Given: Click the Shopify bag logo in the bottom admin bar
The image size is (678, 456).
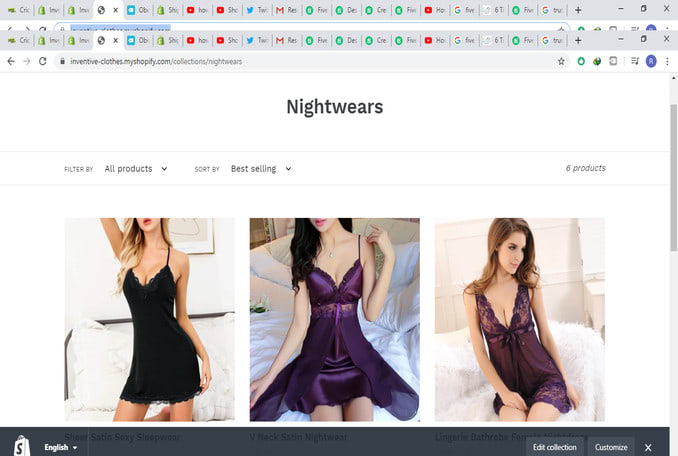Looking at the screenshot, I should click(21, 446).
